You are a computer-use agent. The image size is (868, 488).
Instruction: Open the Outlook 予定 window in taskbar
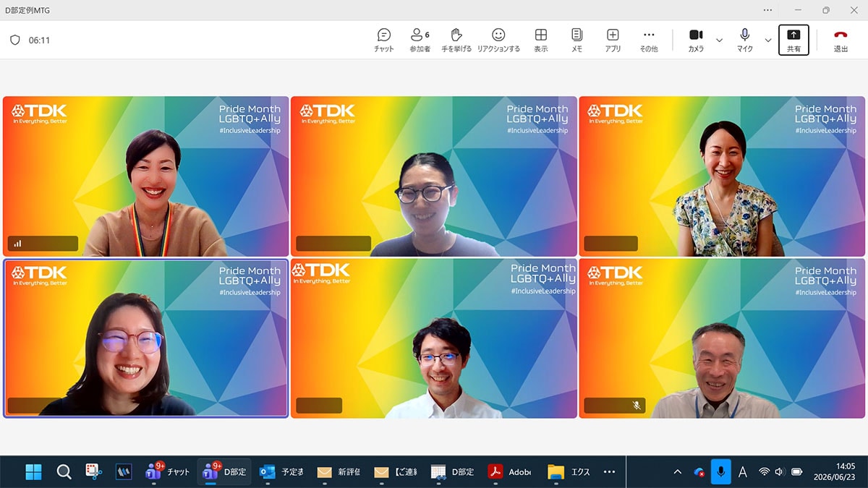tap(281, 472)
